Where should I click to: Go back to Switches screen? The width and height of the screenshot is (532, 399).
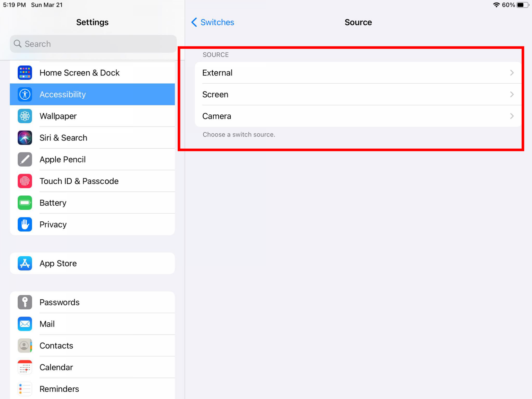click(212, 22)
